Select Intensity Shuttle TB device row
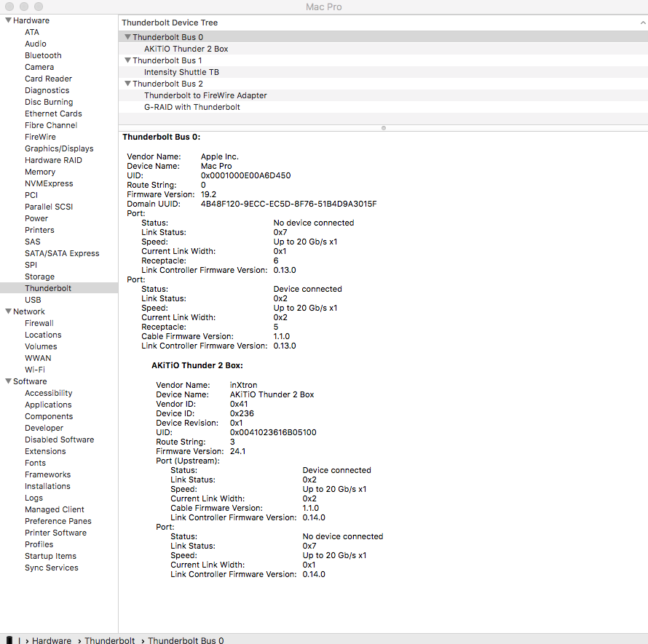Image resolution: width=648 pixels, height=644 pixels. 383,72
